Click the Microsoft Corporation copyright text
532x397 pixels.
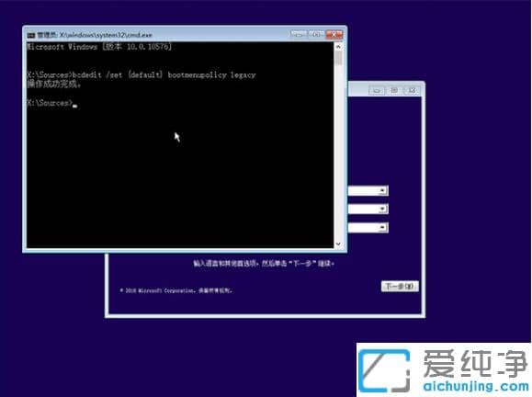click(x=176, y=290)
